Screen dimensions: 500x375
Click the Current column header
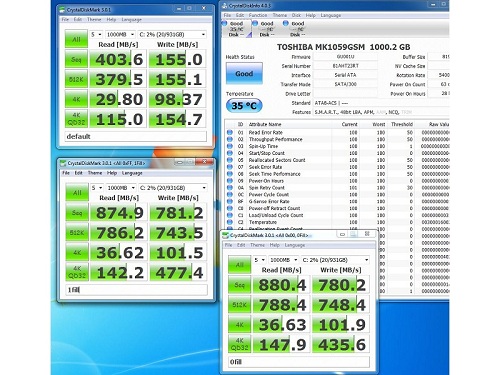coord(349,124)
